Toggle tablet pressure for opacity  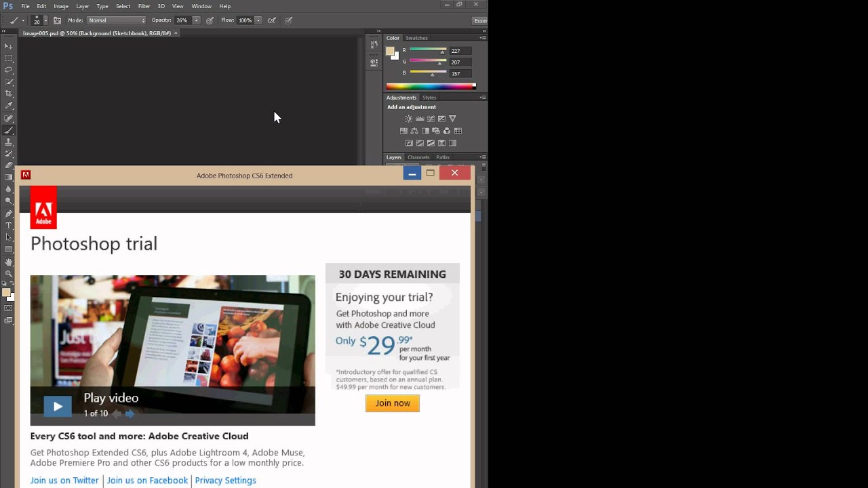click(210, 20)
